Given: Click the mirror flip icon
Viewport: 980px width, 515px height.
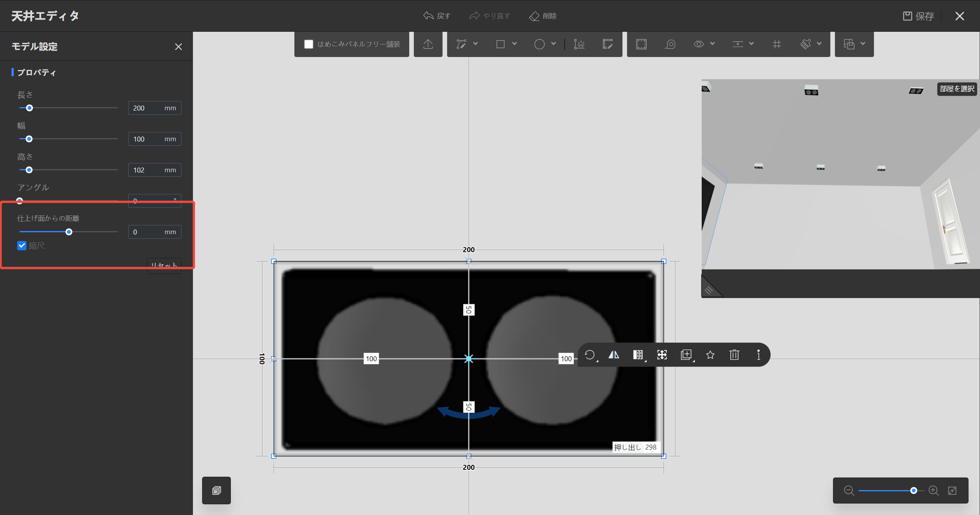Looking at the screenshot, I should tap(614, 355).
